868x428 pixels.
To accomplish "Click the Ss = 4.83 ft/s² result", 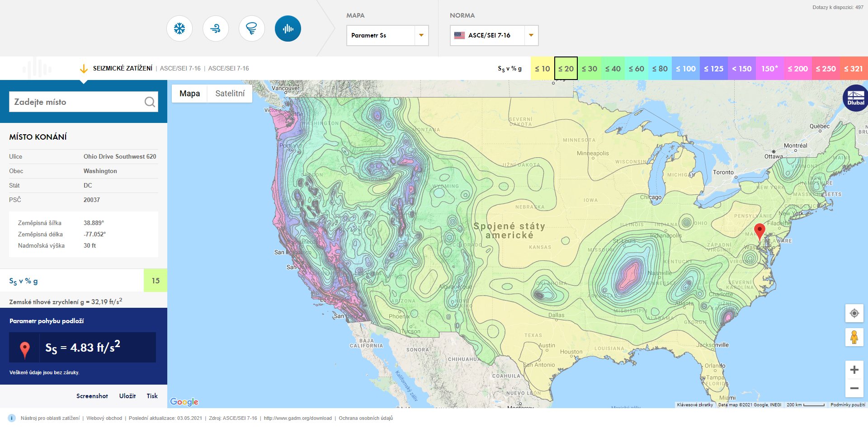I will tap(83, 348).
